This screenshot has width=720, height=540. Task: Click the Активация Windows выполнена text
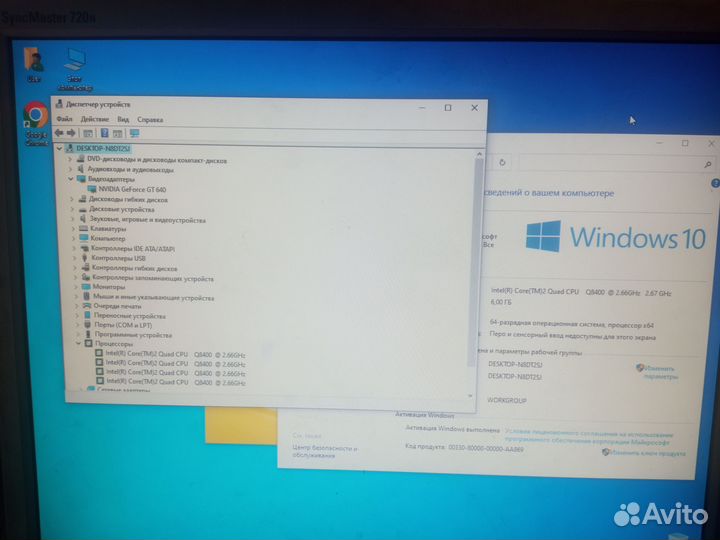coord(452,429)
